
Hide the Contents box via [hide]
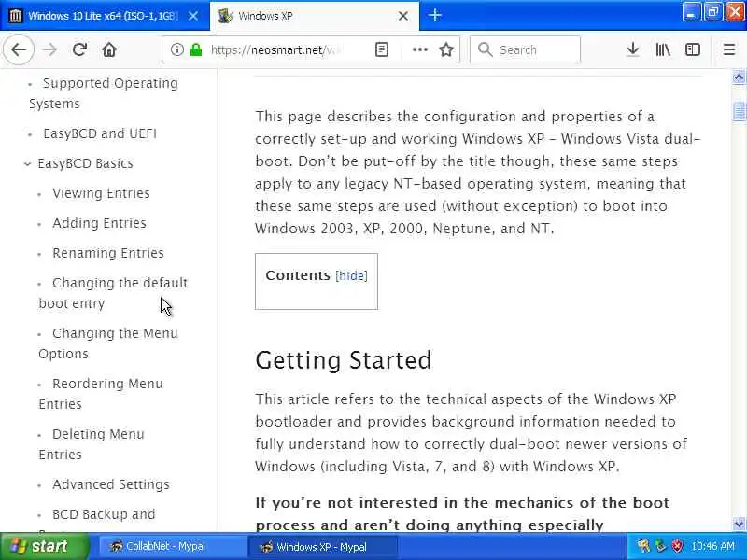tap(352, 275)
